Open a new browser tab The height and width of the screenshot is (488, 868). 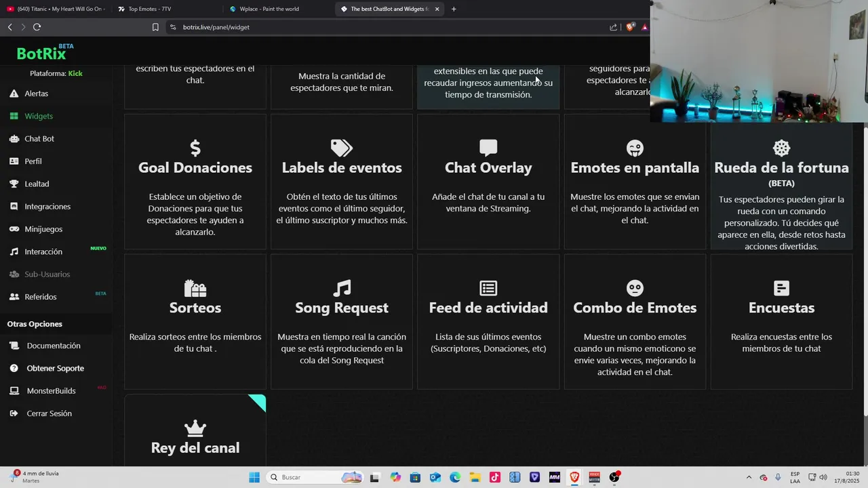(454, 9)
